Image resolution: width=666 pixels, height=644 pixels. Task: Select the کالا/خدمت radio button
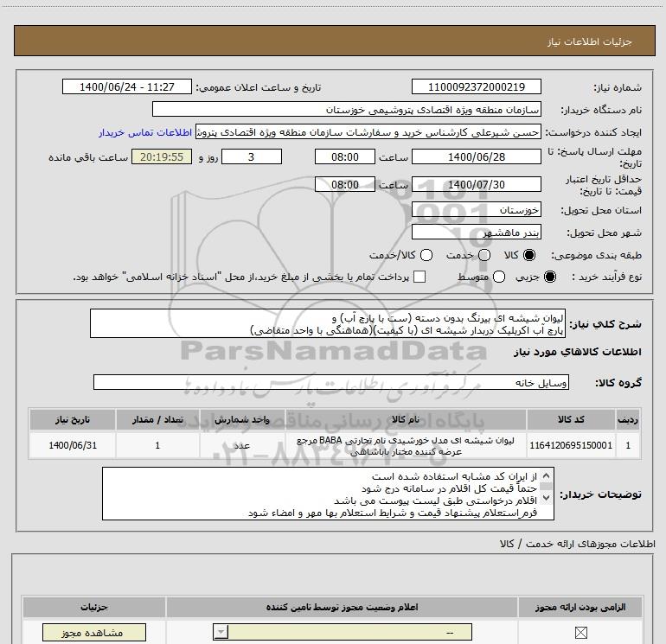(x=426, y=255)
